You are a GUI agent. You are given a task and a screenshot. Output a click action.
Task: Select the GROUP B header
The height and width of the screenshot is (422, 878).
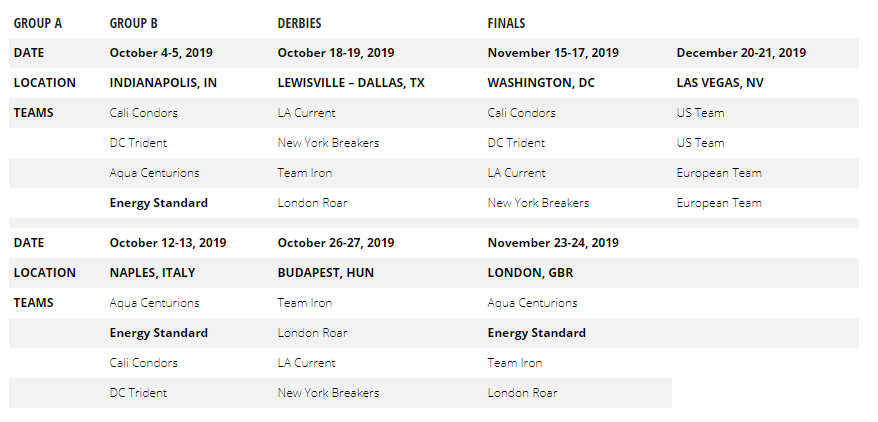tap(133, 23)
